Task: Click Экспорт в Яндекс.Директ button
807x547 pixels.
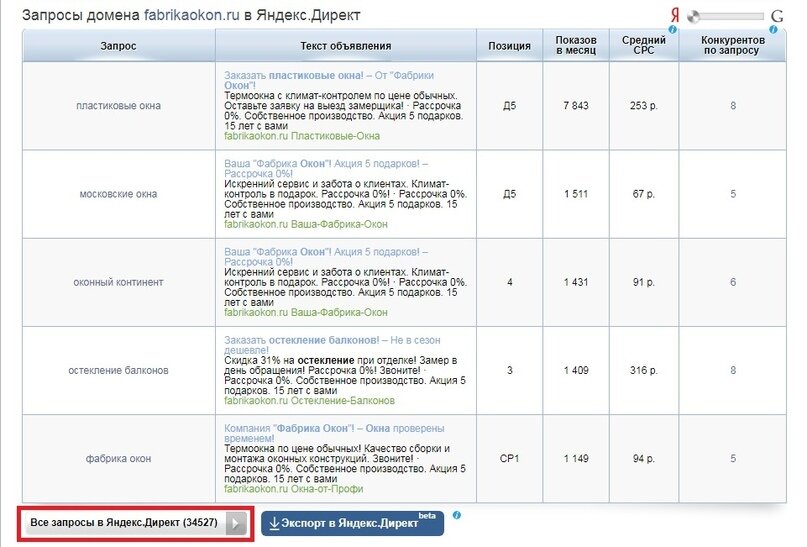Action: click(353, 523)
